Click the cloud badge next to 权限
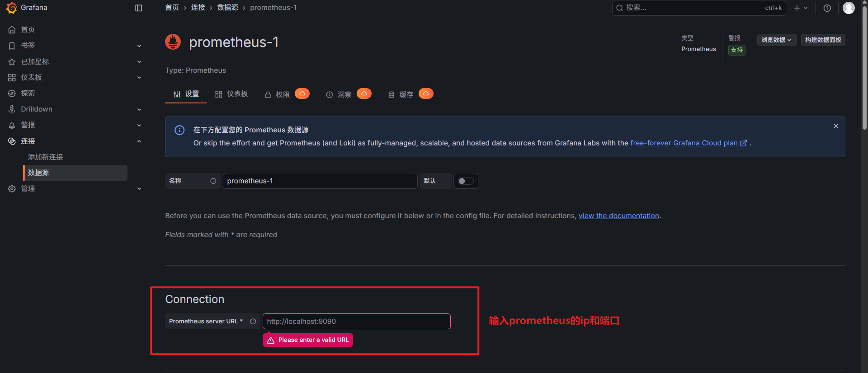 pos(302,93)
